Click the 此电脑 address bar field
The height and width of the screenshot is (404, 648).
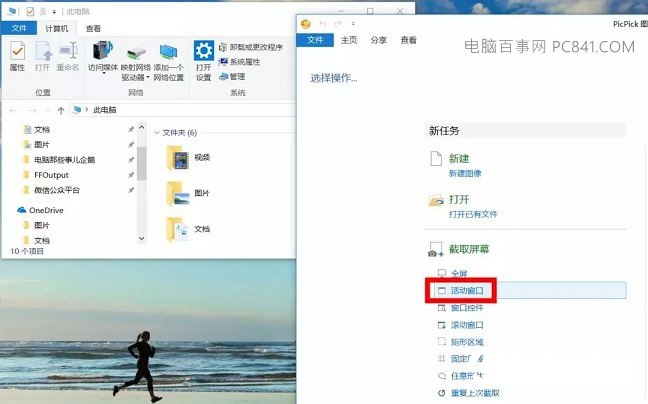click(183, 110)
